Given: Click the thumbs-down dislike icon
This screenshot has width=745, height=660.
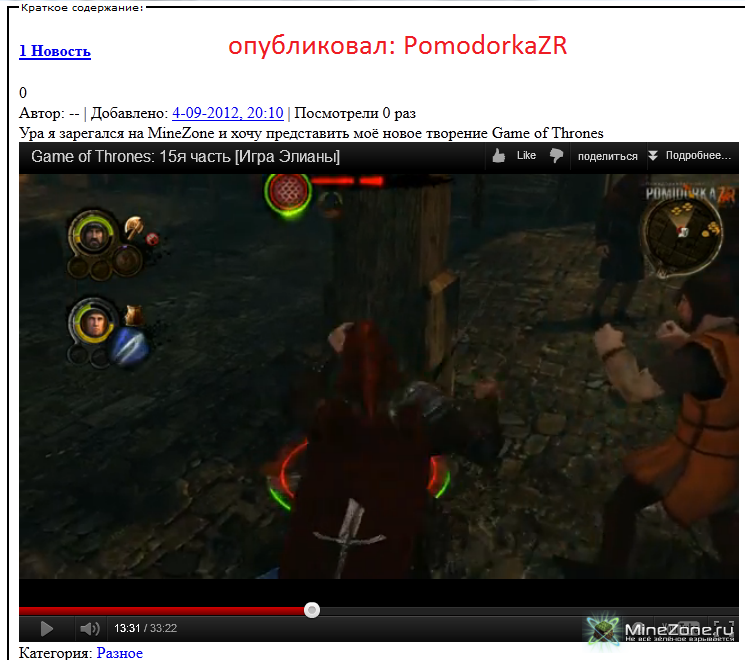Looking at the screenshot, I should click(x=557, y=156).
